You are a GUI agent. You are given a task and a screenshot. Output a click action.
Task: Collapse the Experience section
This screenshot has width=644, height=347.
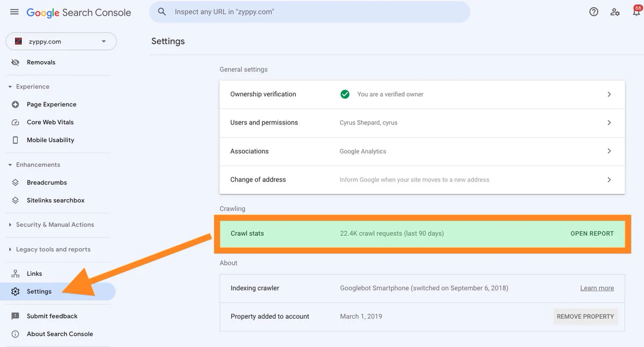(x=10, y=86)
